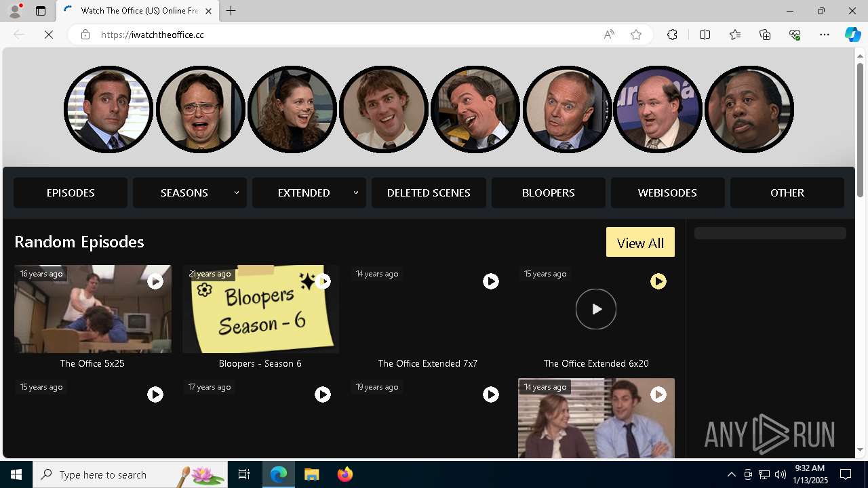Open Collections panel

point(765,35)
